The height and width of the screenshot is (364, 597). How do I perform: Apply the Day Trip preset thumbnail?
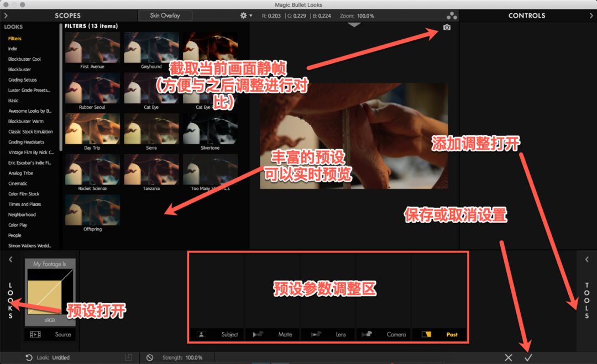coord(92,129)
